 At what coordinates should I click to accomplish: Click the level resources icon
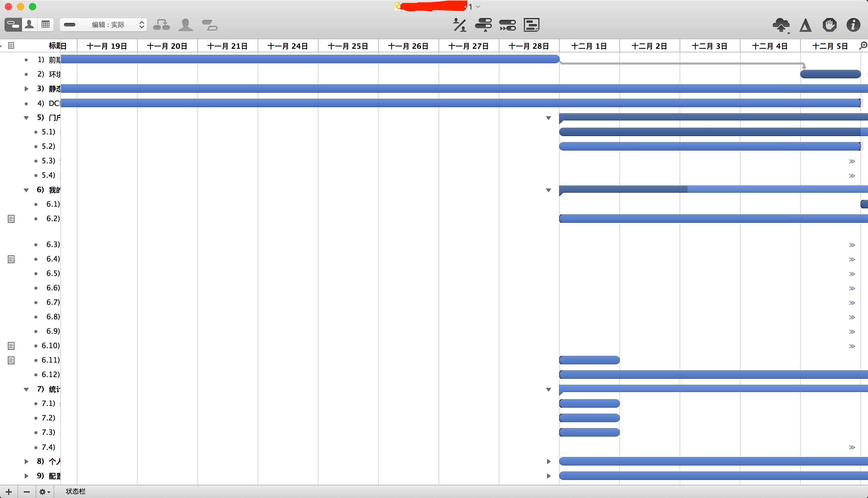[459, 25]
